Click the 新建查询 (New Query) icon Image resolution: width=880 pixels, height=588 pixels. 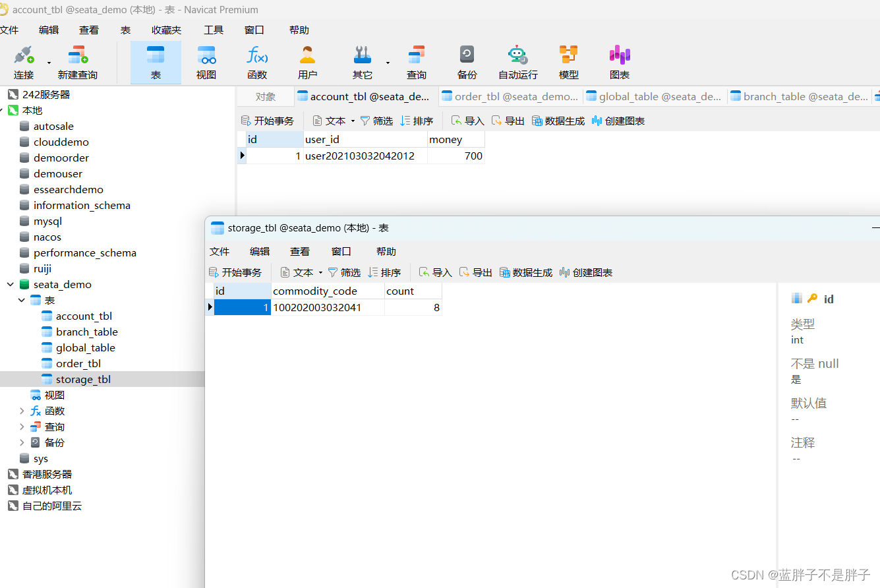click(x=78, y=62)
